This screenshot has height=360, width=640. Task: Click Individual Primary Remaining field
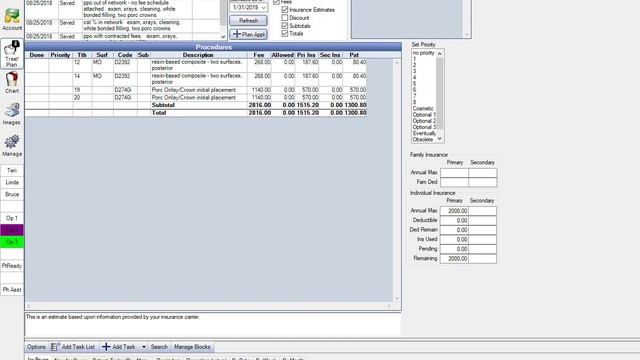tap(454, 258)
